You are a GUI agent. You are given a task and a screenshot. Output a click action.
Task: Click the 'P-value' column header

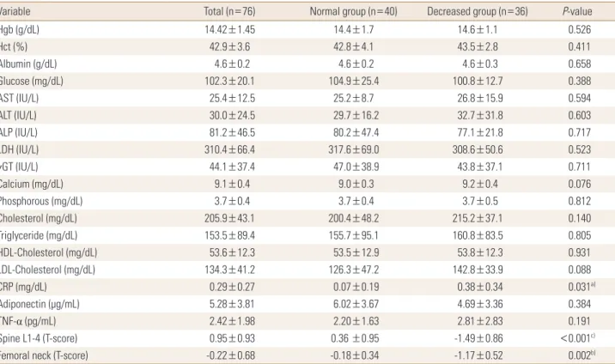[x=577, y=11]
